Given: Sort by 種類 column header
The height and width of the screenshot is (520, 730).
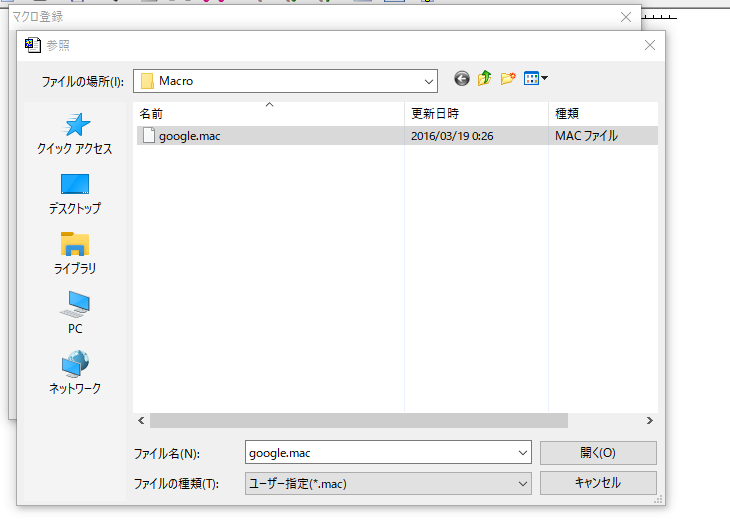Looking at the screenshot, I should click(x=603, y=114).
